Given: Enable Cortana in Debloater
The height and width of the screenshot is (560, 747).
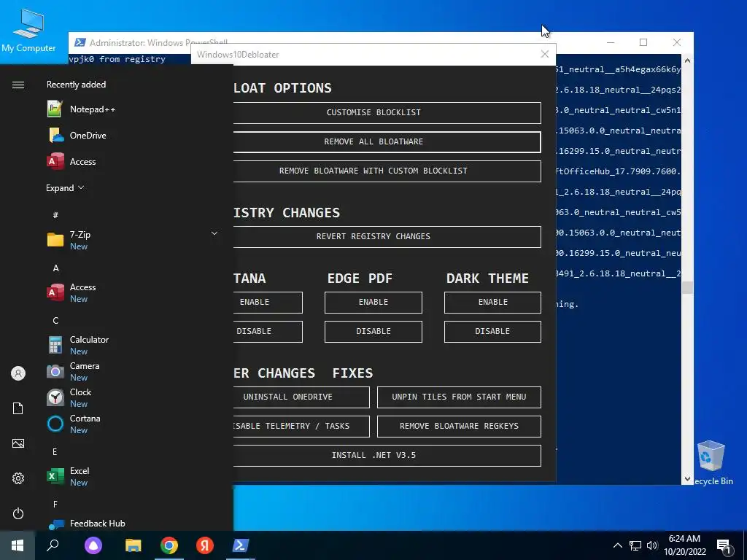Looking at the screenshot, I should pos(268,303).
